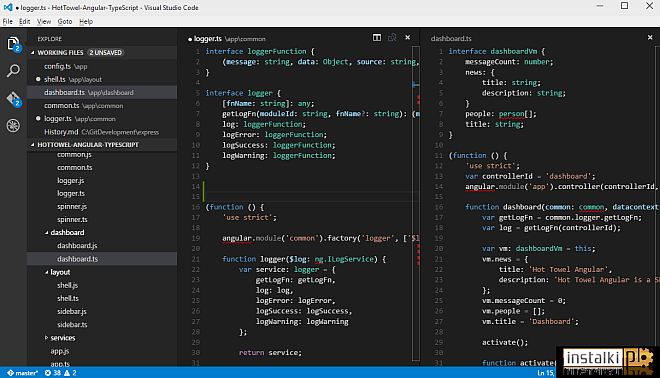Open the Edit menu

(24, 21)
